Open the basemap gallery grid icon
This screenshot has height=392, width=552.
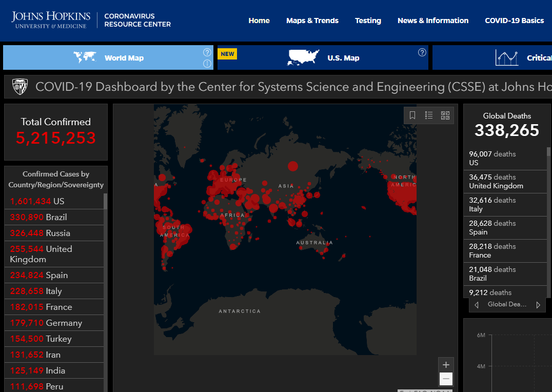point(445,115)
